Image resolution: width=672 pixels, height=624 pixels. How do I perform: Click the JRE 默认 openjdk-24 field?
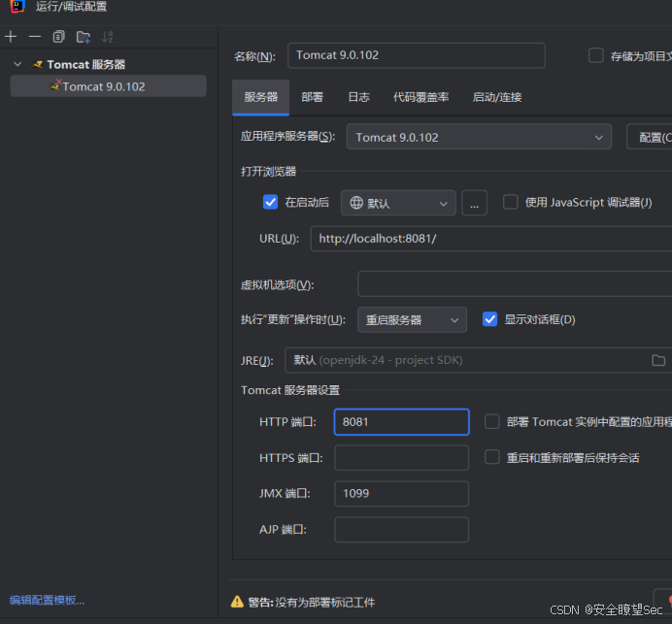[x=479, y=361]
